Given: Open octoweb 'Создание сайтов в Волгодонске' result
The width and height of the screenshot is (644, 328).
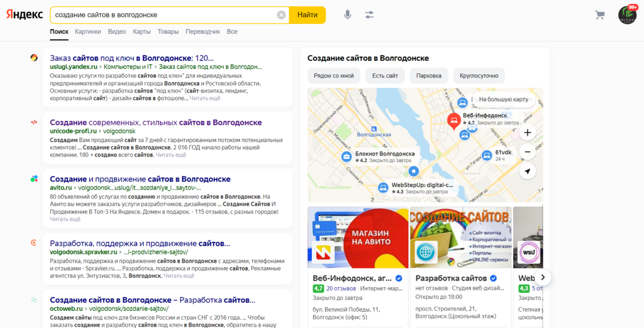Looking at the screenshot, I should point(152,300).
